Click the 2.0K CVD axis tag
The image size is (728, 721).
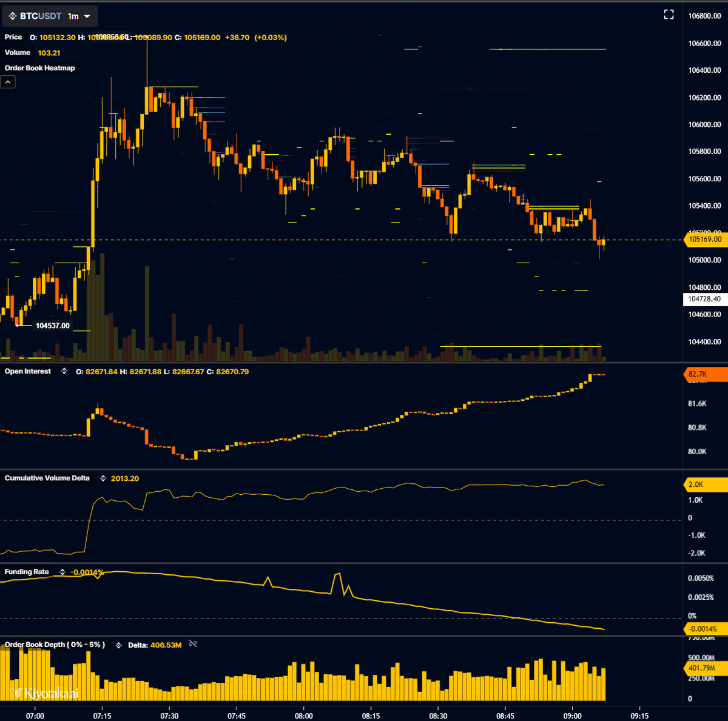point(705,485)
